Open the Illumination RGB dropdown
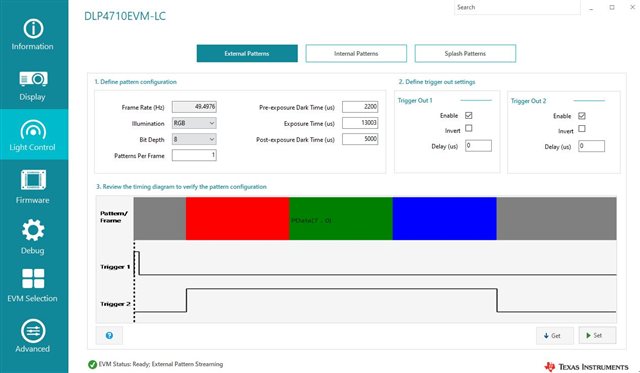640x373 pixels. click(x=194, y=123)
